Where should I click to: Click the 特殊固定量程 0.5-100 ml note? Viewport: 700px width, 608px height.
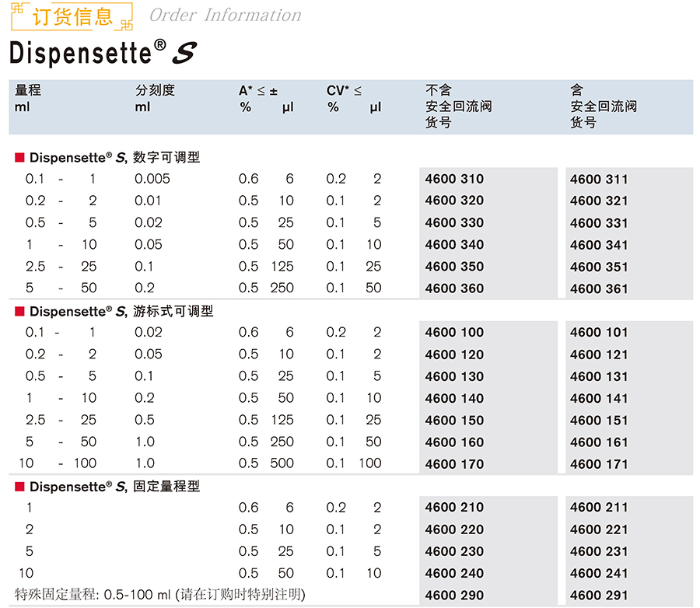(160, 595)
